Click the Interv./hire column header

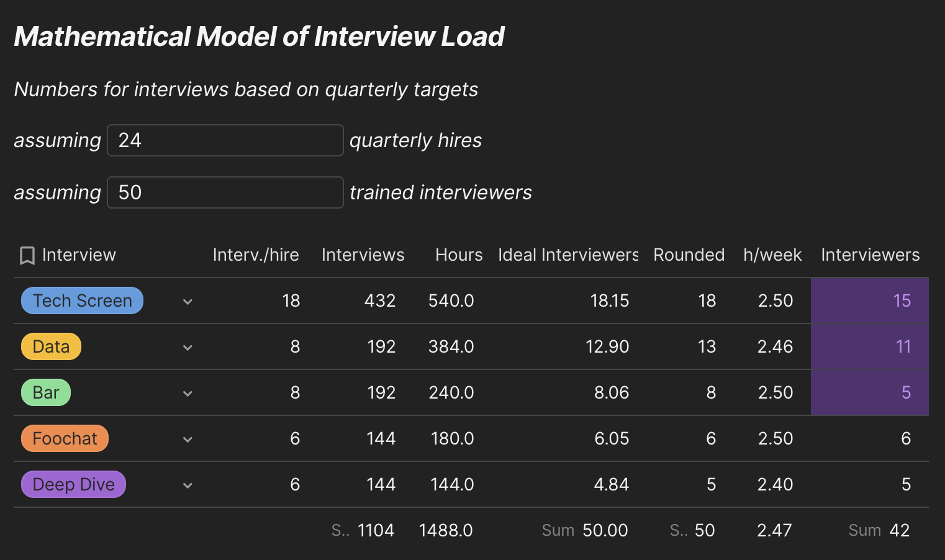(256, 255)
